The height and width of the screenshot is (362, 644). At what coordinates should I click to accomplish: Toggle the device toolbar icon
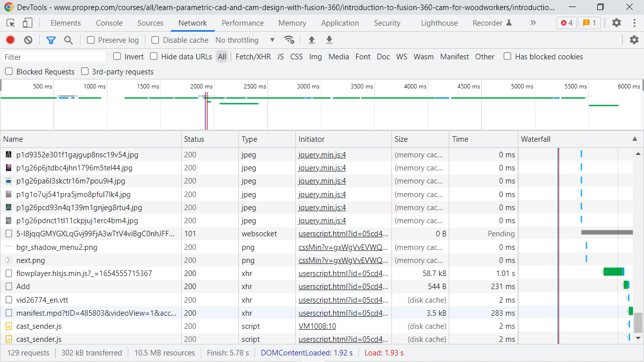28,23
